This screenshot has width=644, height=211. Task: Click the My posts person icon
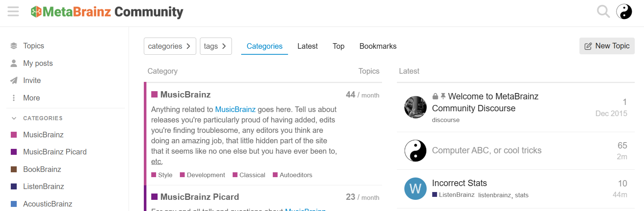point(14,63)
